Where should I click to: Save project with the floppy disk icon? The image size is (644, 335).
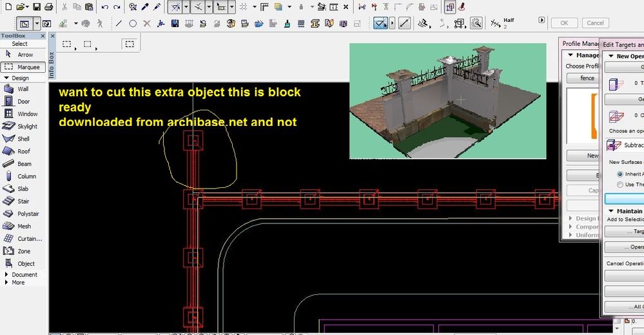point(37,7)
